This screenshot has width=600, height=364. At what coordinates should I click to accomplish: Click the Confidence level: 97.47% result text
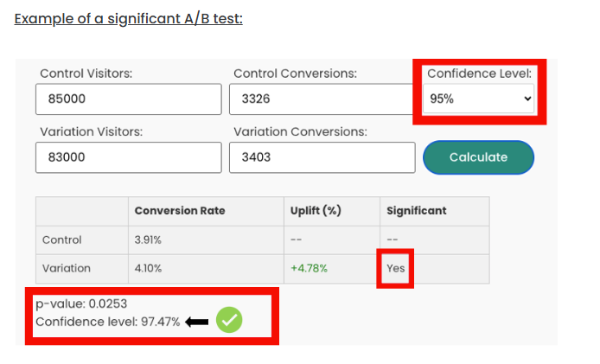tap(108, 322)
